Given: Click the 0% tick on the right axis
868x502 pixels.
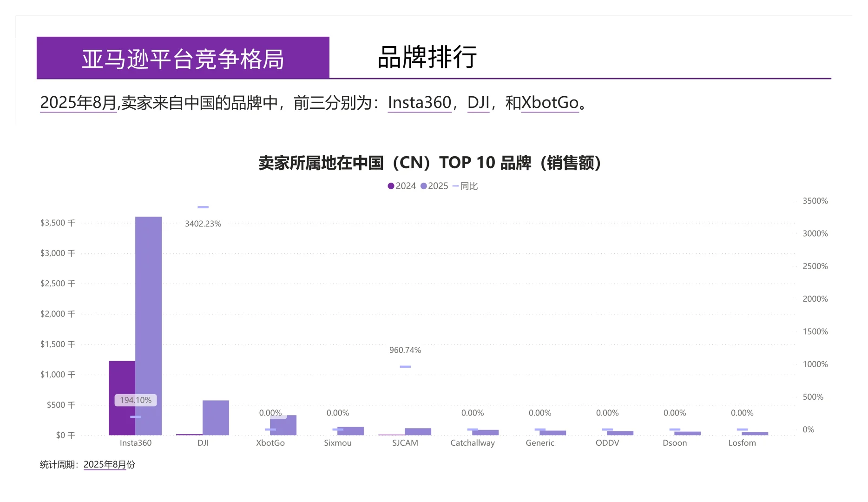Looking at the screenshot, I should (809, 429).
